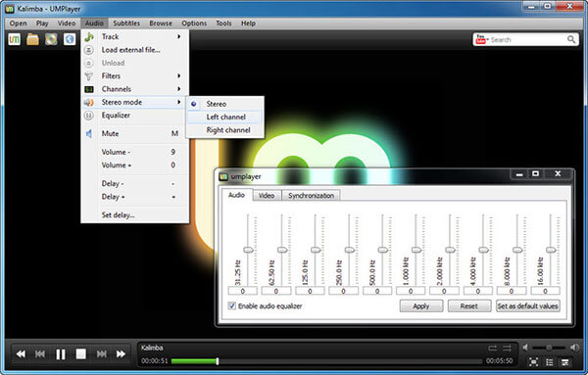
Task: Click the YouTube logo in the search box
Action: 480,39
